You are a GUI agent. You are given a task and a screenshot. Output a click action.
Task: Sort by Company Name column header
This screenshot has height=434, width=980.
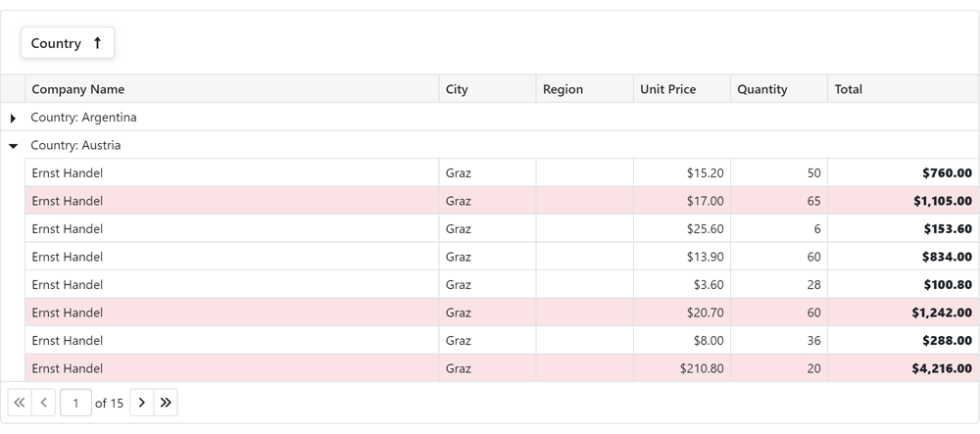78,89
